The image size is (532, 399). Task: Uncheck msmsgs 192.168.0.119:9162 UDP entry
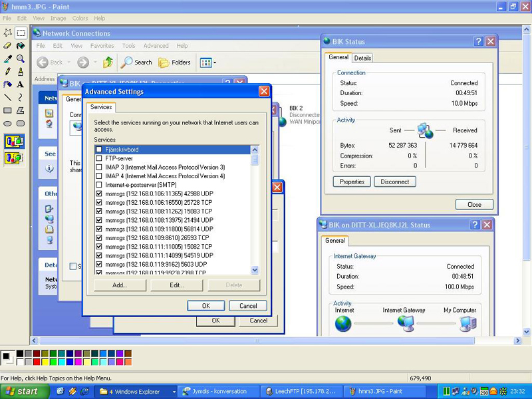tap(99, 264)
